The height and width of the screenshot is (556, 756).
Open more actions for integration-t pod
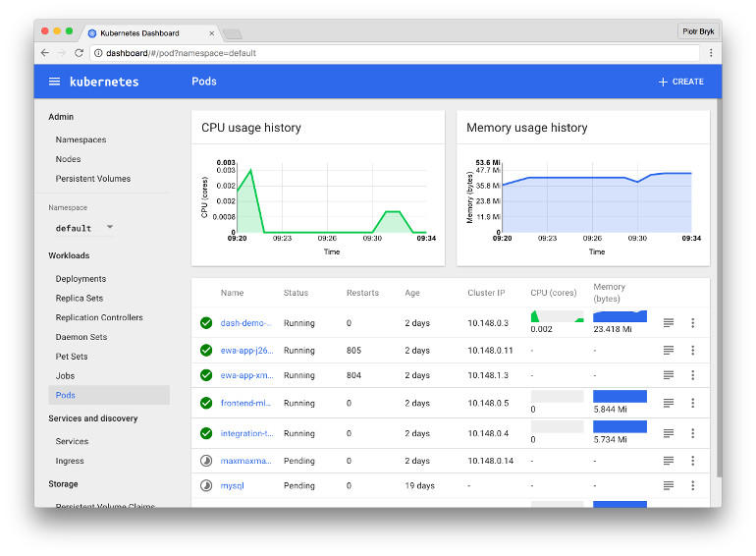693,433
